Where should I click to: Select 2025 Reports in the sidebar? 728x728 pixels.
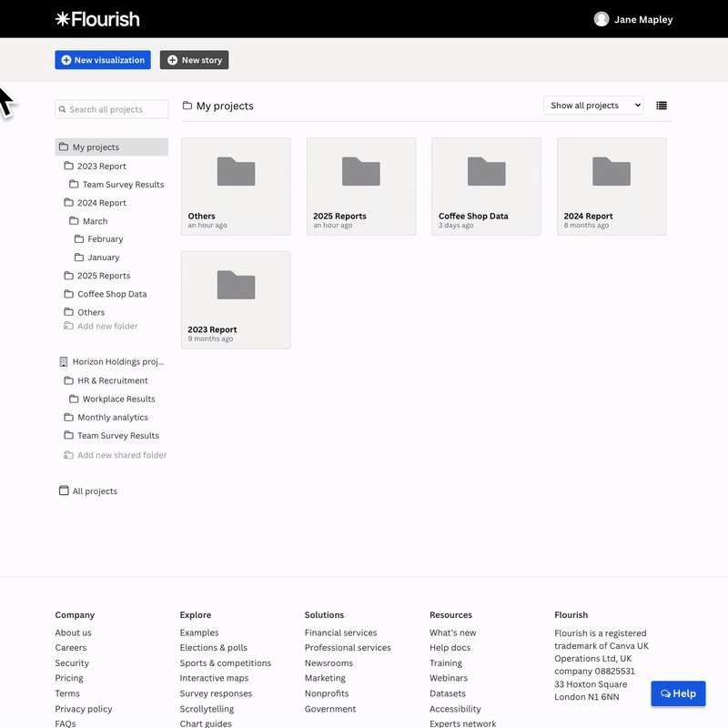(104, 276)
